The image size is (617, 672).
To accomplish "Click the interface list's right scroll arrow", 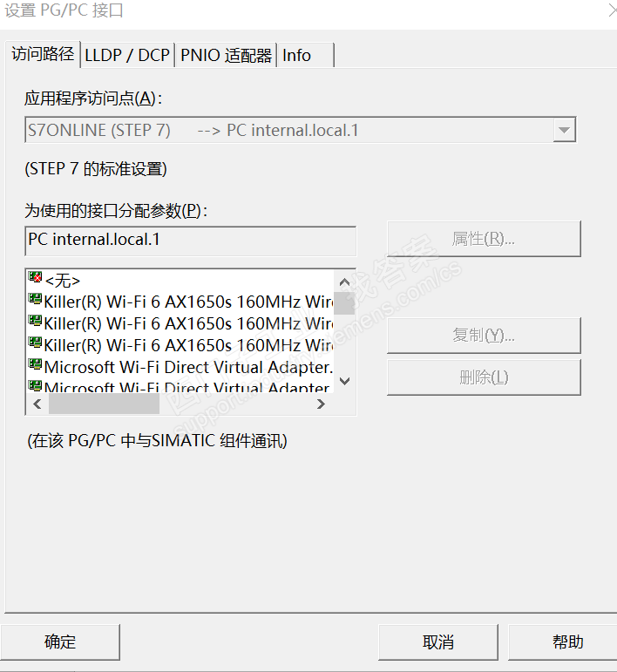I will tap(321, 404).
